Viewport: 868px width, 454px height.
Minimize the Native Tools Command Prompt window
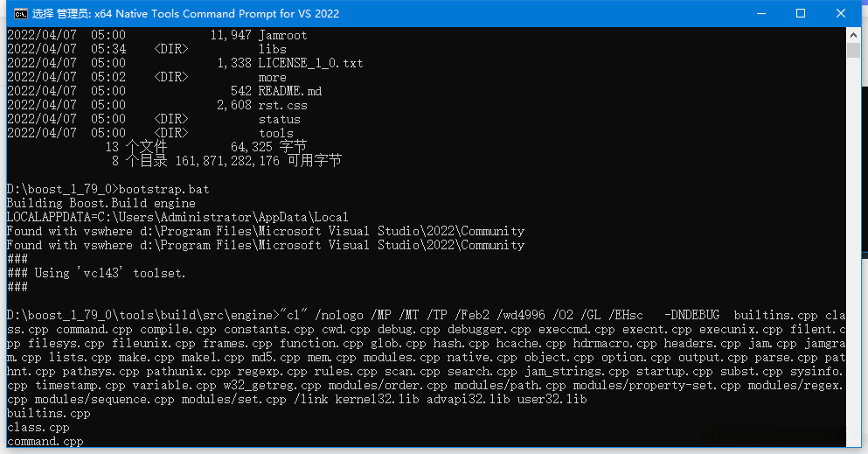pos(760,13)
